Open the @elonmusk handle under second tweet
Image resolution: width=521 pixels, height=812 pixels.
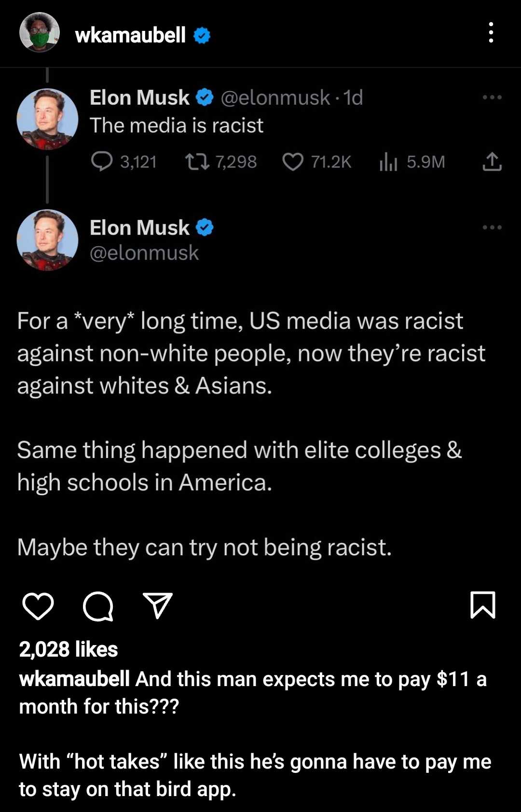pos(144,253)
